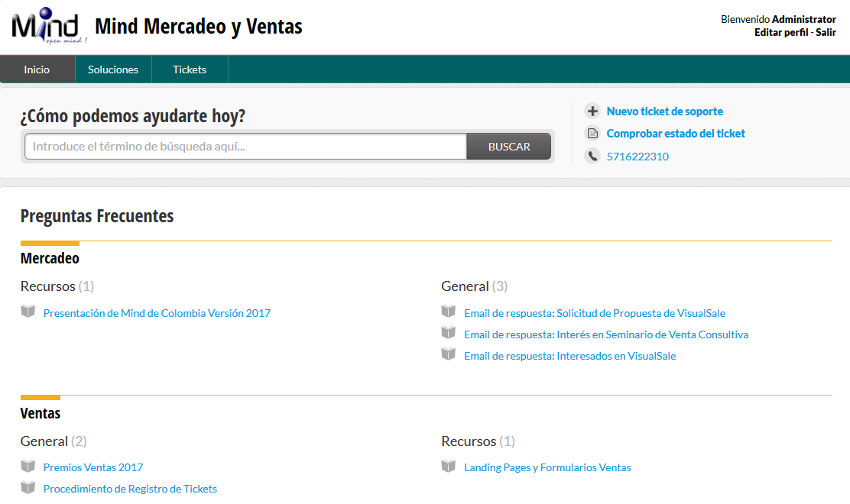The height and width of the screenshot is (504, 850).
Task: Open Email de respuesta: Interesados en VisualSale
Action: (x=569, y=356)
